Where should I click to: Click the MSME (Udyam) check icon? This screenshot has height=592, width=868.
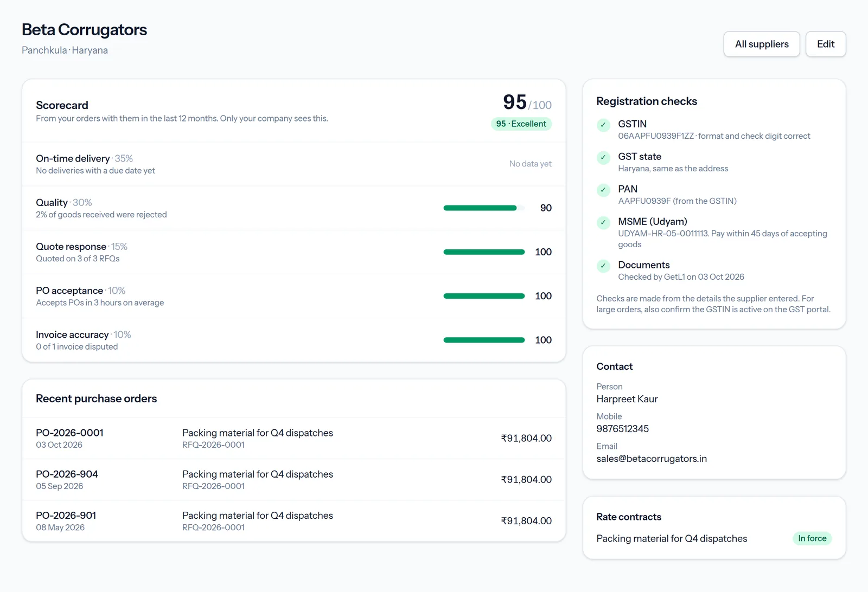[x=603, y=222]
